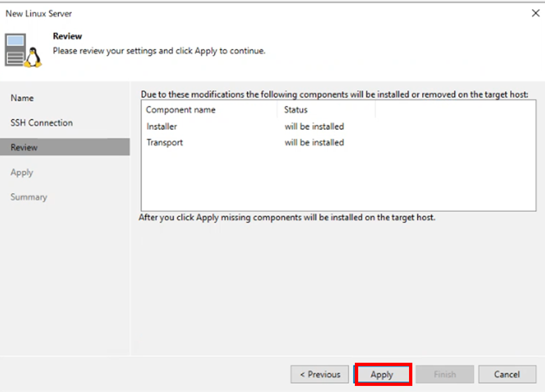The width and height of the screenshot is (545, 392).
Task: Go to the Name wizard step
Action: coord(22,98)
